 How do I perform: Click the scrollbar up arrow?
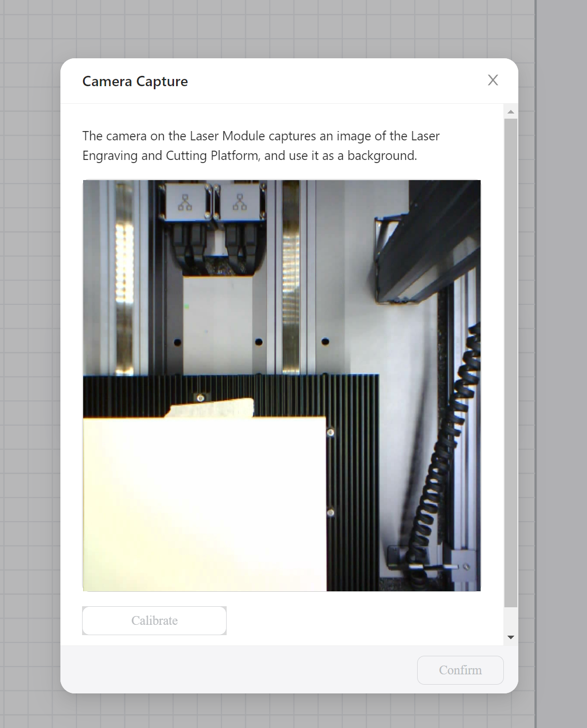(x=510, y=110)
